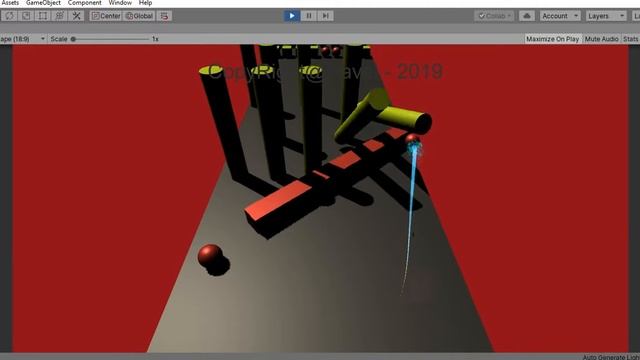The image size is (640, 360).
Task: Open the Component menu
Action: point(84,3)
